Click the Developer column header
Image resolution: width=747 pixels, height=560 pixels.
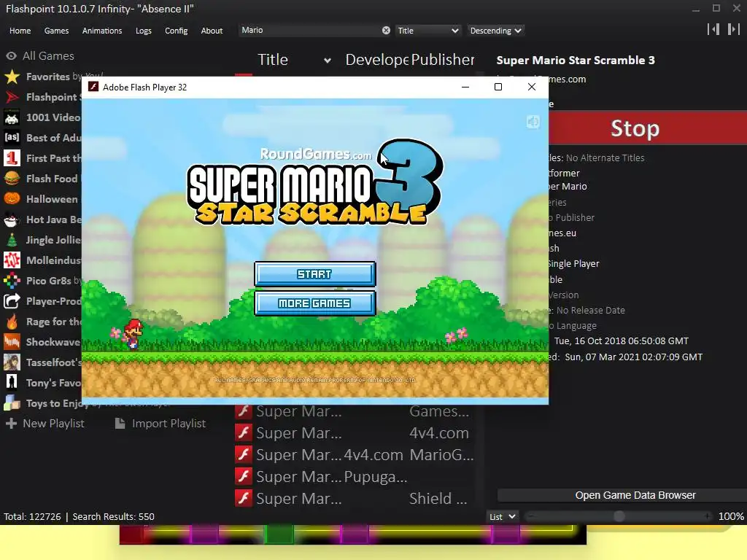click(377, 60)
